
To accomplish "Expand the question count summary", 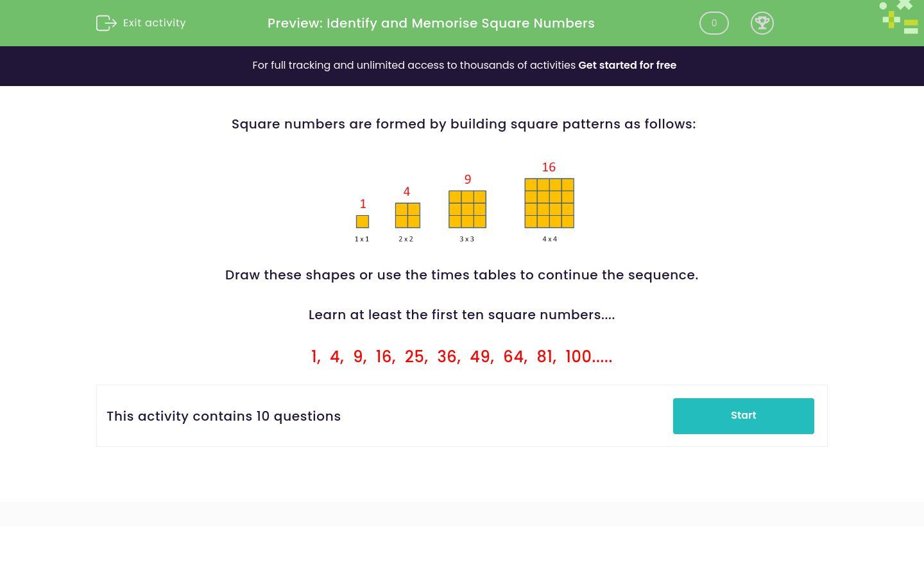I will tap(224, 416).
